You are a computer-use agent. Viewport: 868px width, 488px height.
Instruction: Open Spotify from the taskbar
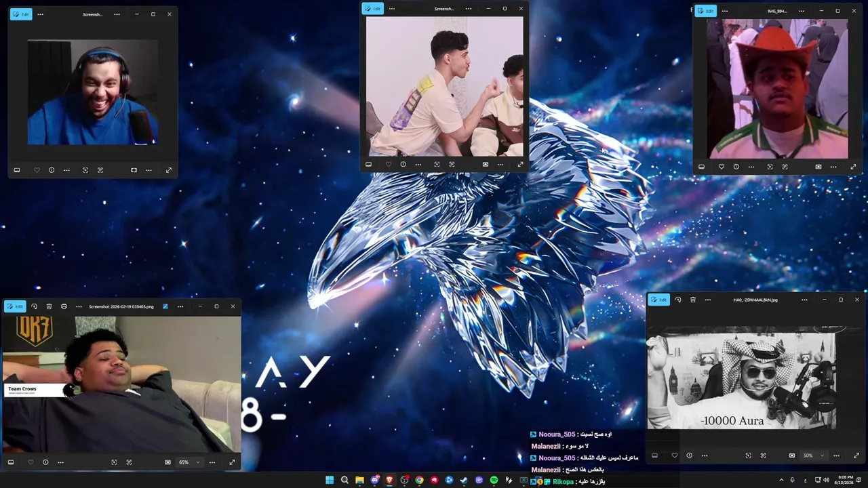click(494, 480)
